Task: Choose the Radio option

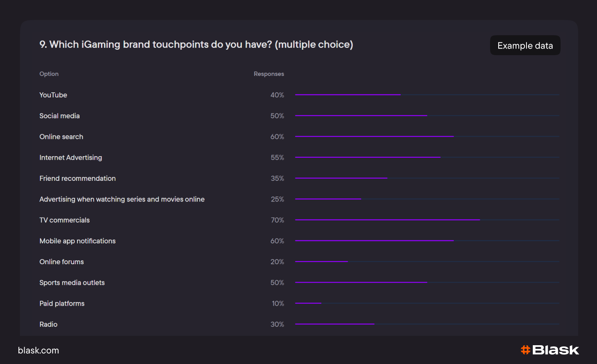Action: pos(49,324)
